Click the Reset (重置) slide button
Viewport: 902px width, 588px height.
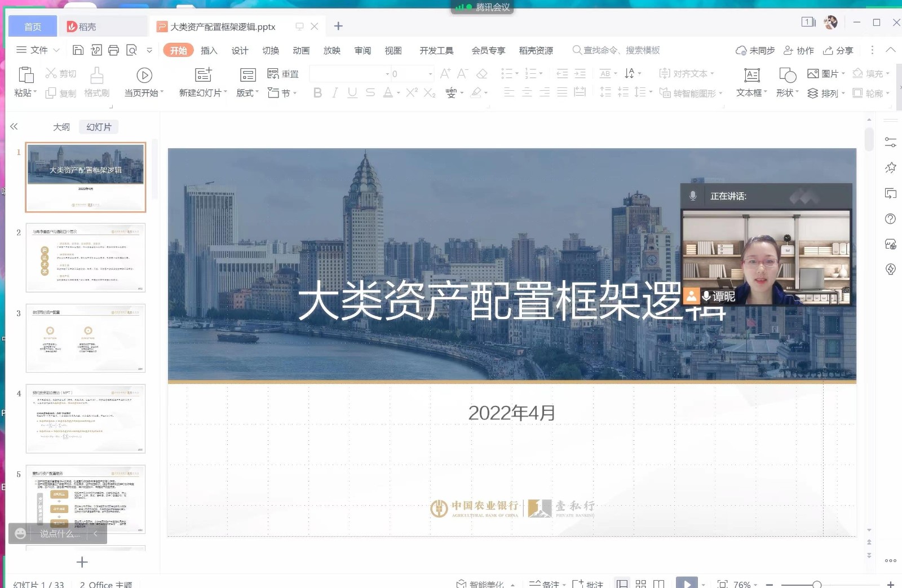283,74
